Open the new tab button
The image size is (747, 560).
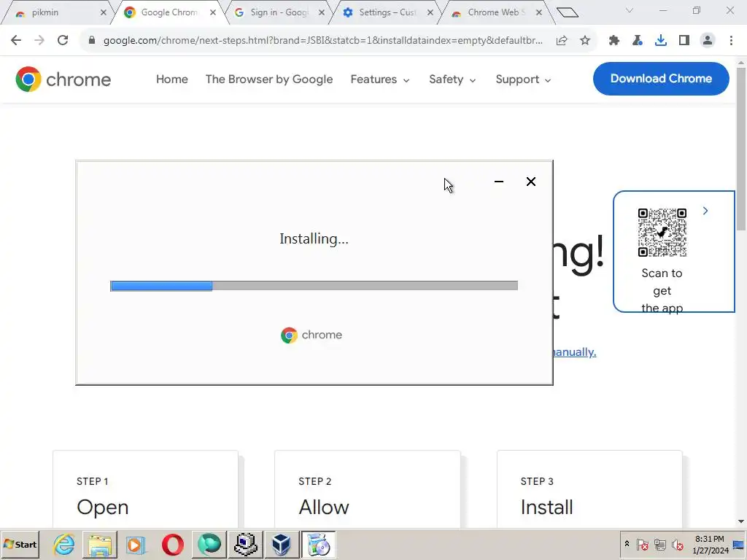click(x=567, y=12)
